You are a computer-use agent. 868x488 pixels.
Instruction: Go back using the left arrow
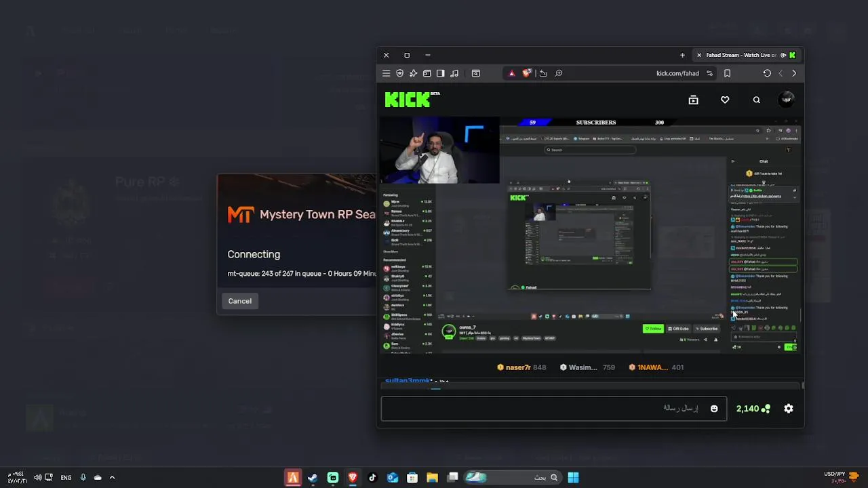781,73
